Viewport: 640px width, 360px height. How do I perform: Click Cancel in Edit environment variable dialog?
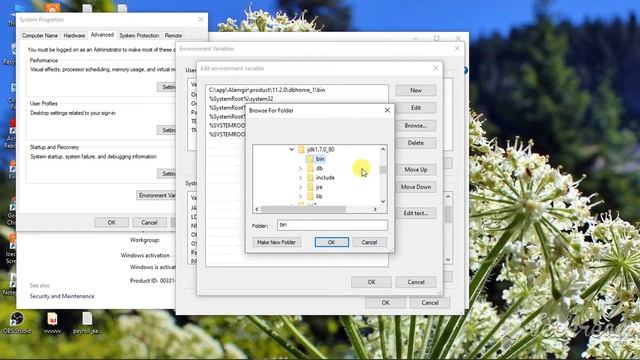(416, 282)
